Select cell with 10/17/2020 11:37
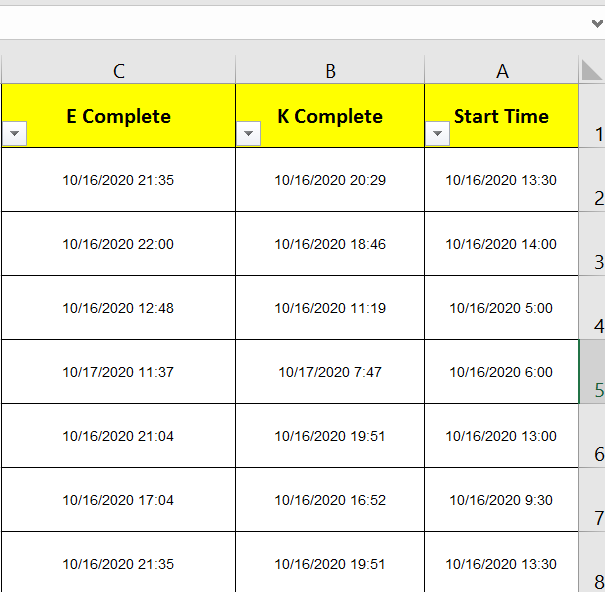Screen dimensions: 605x592 point(118,372)
